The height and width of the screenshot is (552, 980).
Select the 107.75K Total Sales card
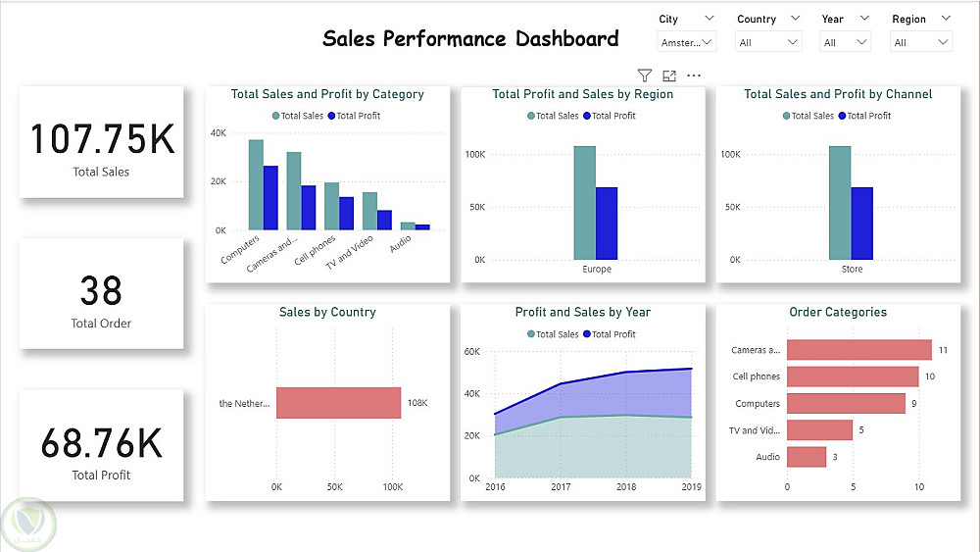click(x=101, y=142)
